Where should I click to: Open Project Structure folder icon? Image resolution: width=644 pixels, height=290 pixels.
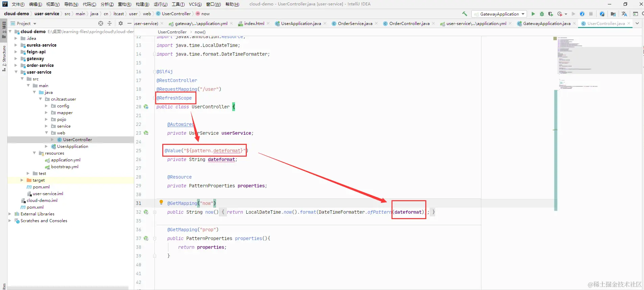coord(613,14)
